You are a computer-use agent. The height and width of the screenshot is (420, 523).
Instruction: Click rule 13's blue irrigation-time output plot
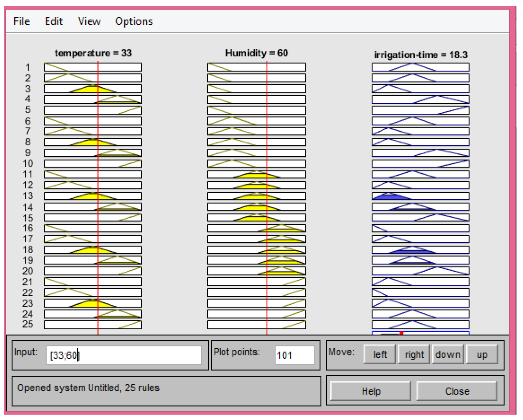coord(420,196)
